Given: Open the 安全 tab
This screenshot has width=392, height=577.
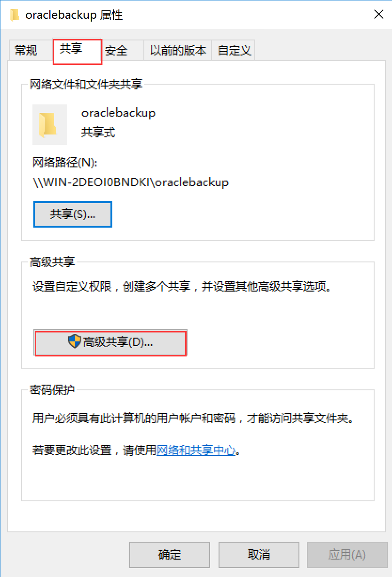Looking at the screenshot, I should (116, 50).
